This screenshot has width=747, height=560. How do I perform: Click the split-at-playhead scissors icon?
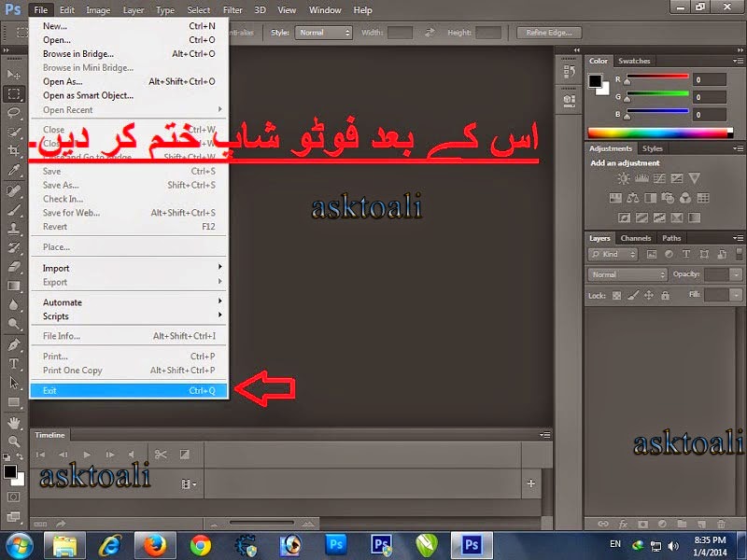[x=161, y=455]
